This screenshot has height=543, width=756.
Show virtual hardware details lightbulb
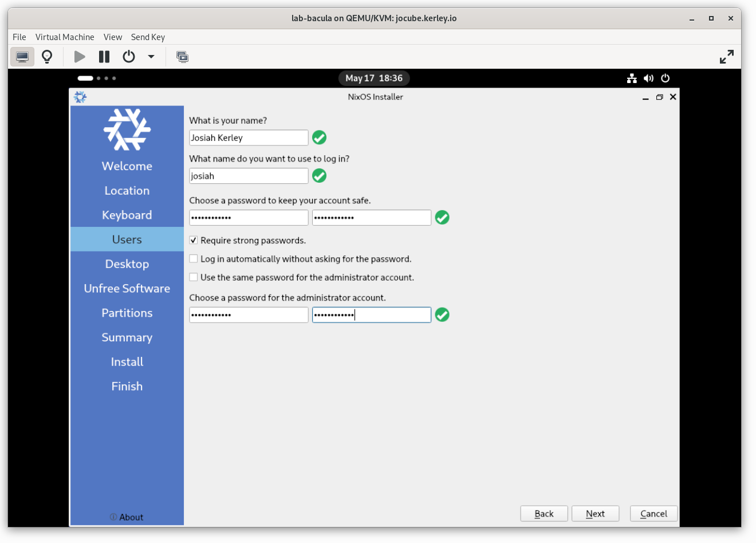pyautogui.click(x=47, y=57)
